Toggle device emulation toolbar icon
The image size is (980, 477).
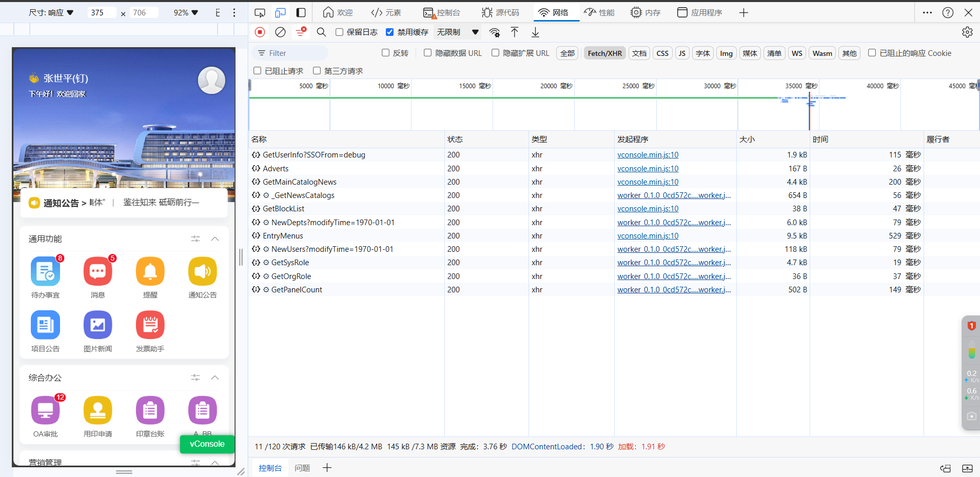click(x=280, y=12)
